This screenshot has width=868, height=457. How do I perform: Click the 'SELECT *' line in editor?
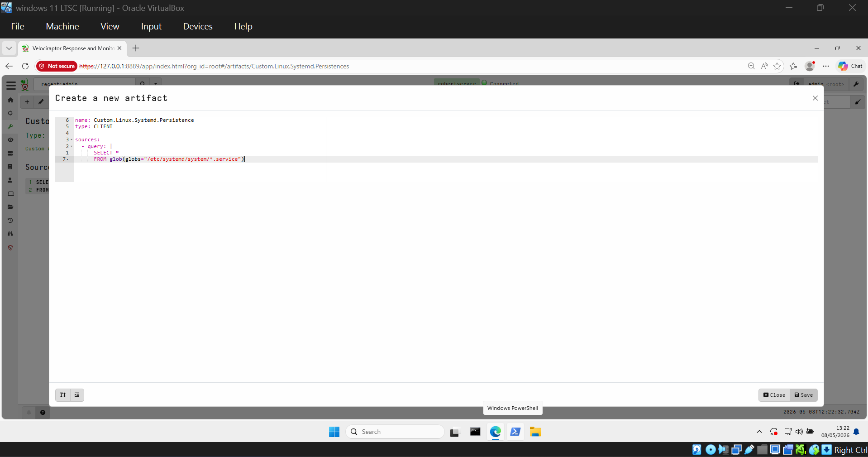[106, 153]
